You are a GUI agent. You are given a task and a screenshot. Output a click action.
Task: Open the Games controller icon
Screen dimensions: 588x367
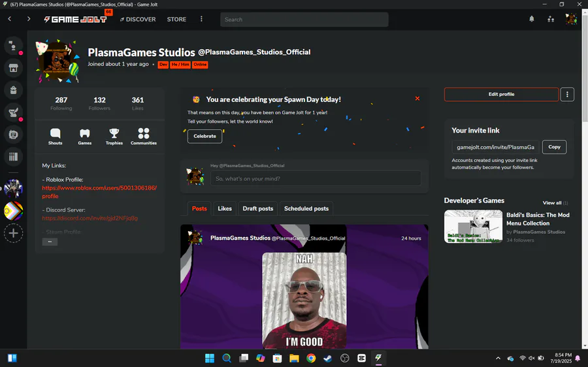click(x=85, y=136)
